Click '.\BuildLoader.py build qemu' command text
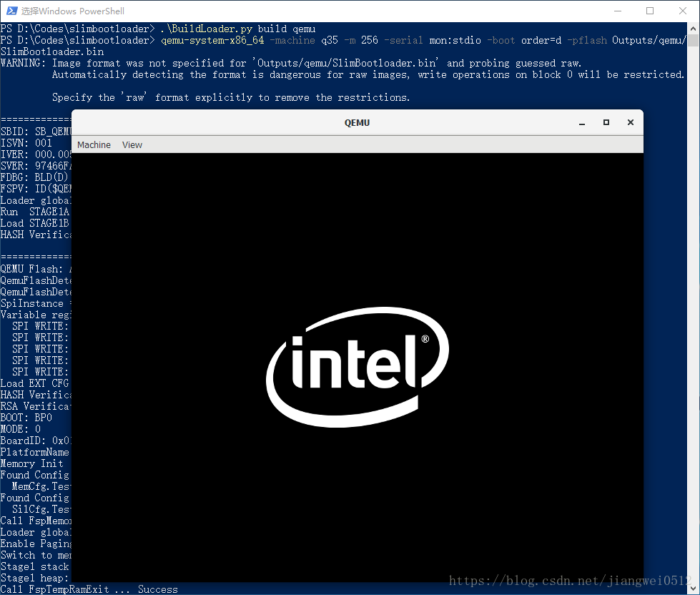The width and height of the screenshot is (700, 595). [x=237, y=29]
